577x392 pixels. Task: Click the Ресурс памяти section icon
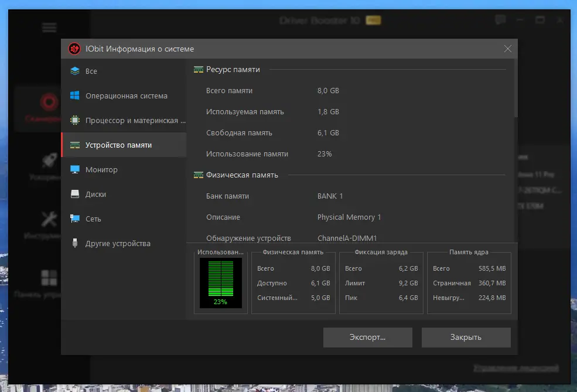tap(199, 70)
